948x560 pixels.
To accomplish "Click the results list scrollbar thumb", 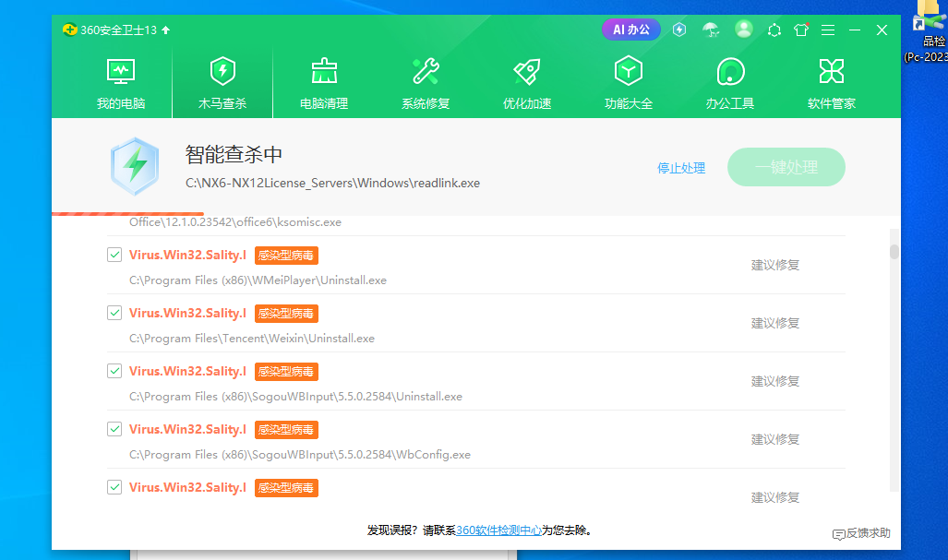I will [x=894, y=251].
